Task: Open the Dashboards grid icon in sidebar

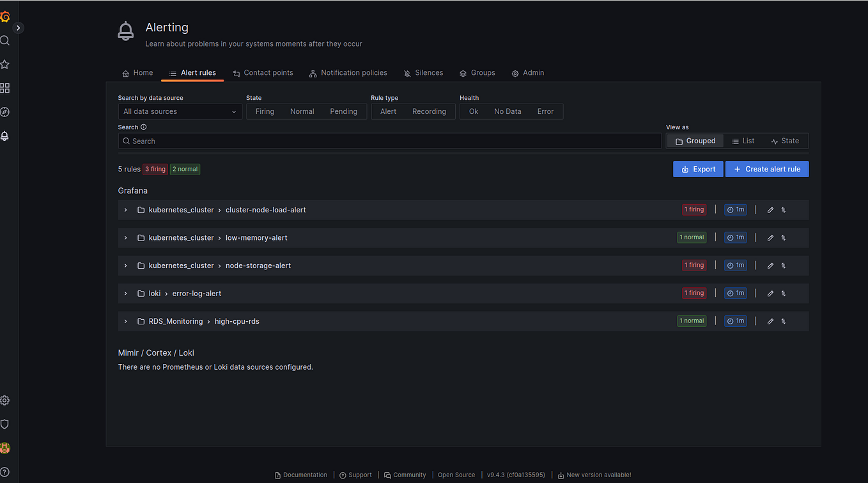Action: click(x=5, y=88)
